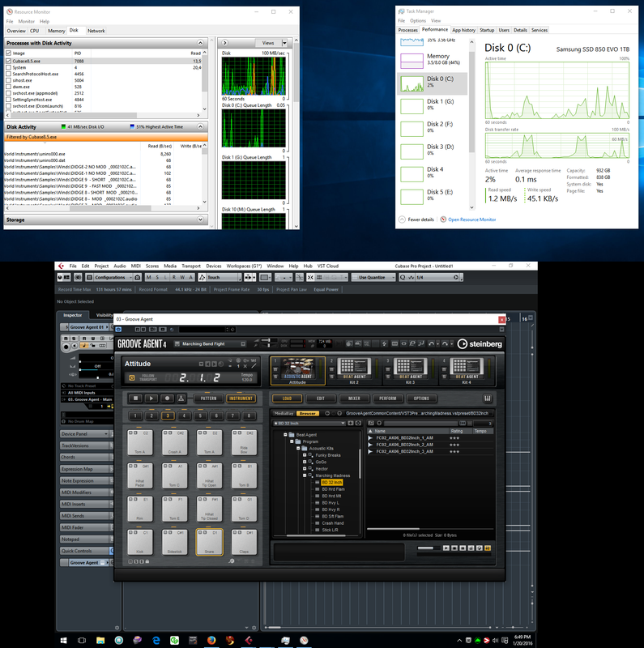This screenshot has height=648, width=644.
Task: Switch to the Visibility tab in Cubase
Action: click(104, 315)
